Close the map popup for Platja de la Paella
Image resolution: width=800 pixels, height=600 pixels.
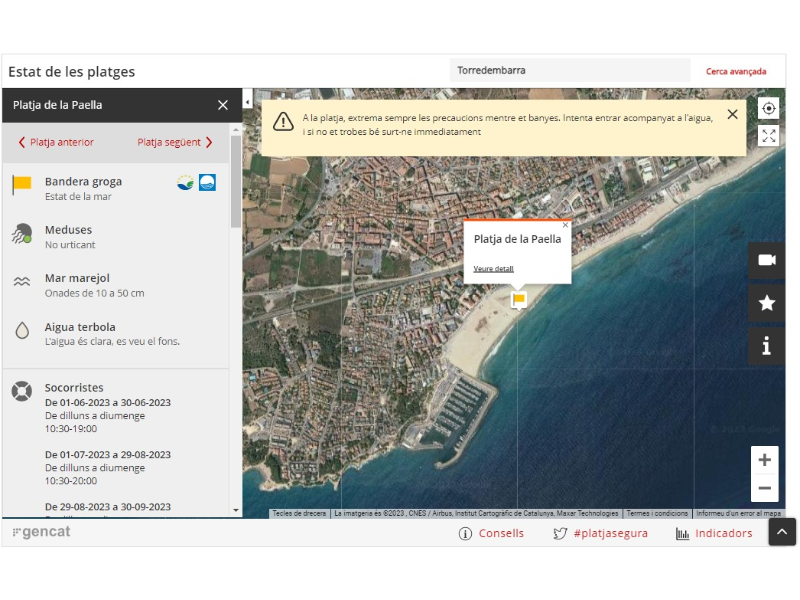(565, 226)
